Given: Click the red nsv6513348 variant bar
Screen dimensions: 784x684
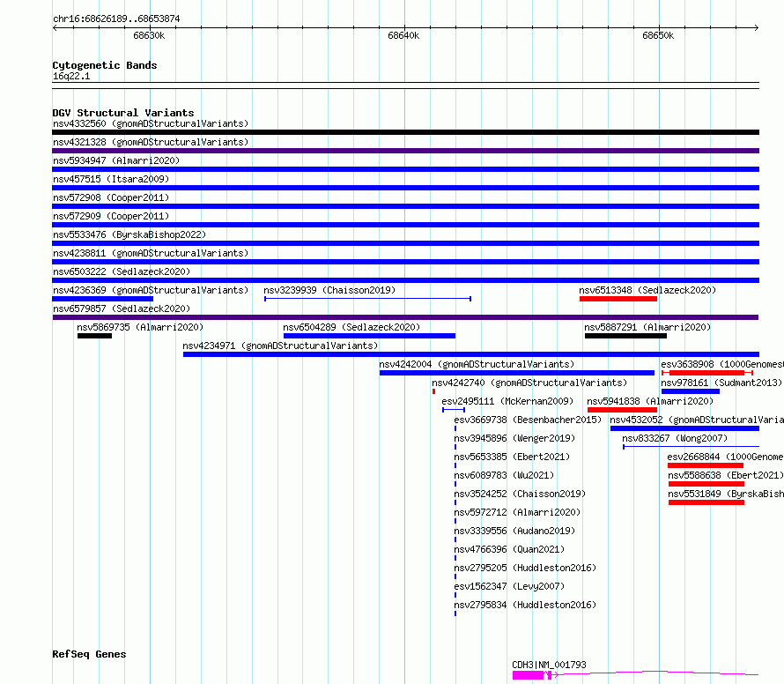Looking at the screenshot, I should pos(618,299).
